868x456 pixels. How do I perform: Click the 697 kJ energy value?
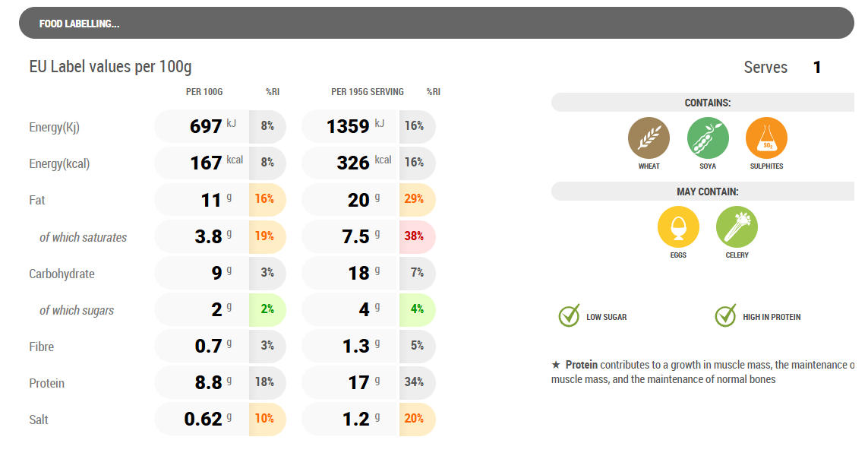[x=206, y=126]
